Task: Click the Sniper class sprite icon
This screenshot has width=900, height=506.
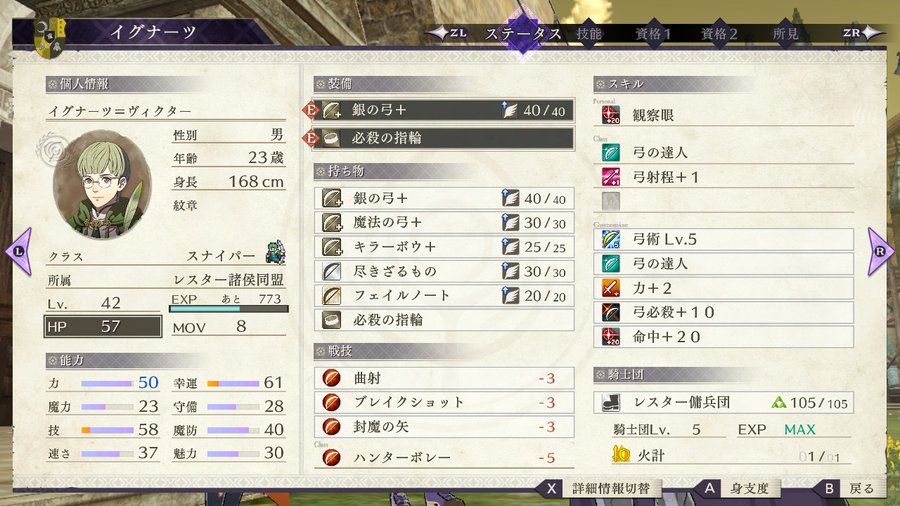Action: point(276,252)
